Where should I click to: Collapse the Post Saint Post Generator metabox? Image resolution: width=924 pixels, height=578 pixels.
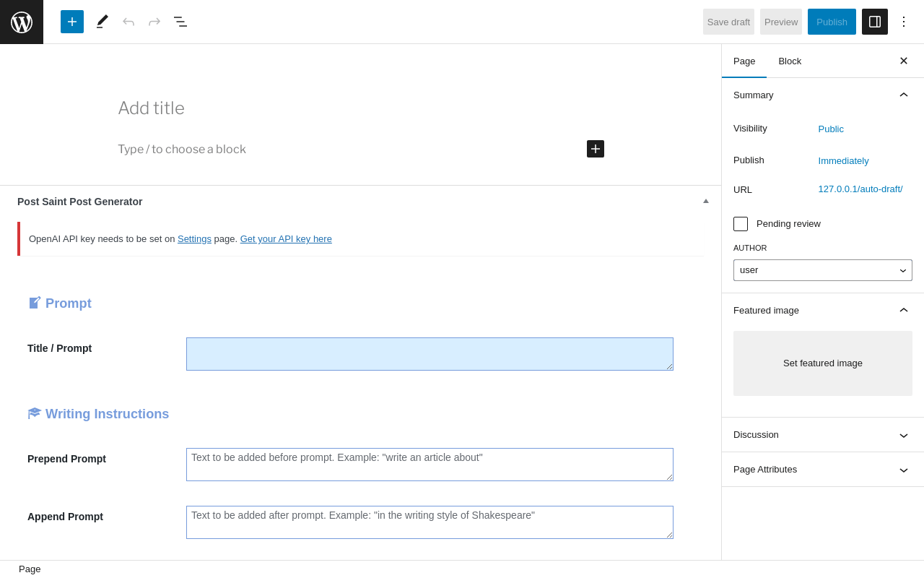point(706,201)
